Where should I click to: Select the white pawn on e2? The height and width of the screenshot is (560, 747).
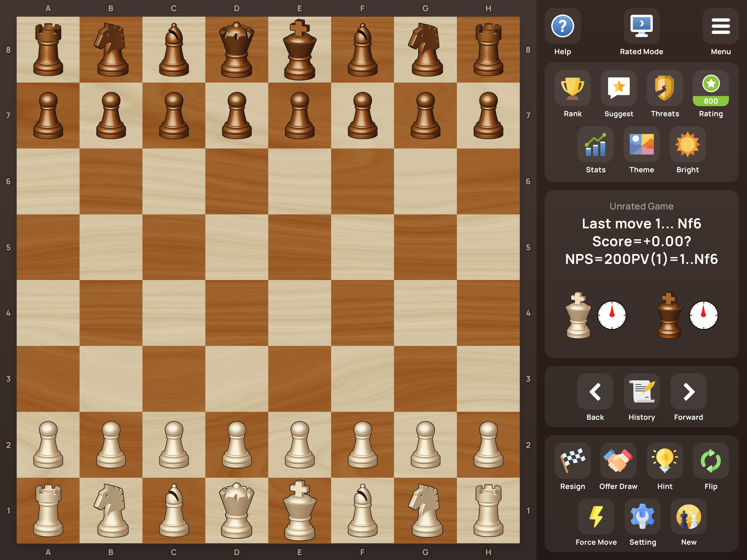point(300,444)
